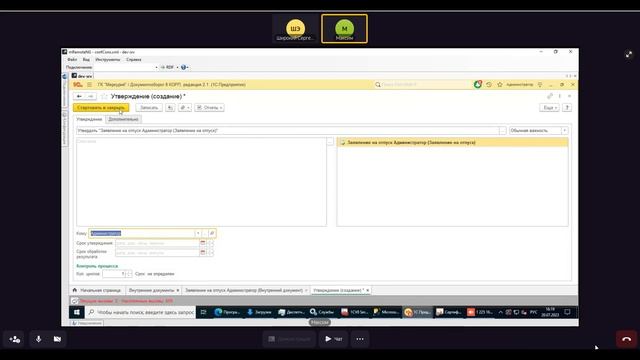
Task: Open the three-dots more options in call bar
Action: tap(360, 339)
